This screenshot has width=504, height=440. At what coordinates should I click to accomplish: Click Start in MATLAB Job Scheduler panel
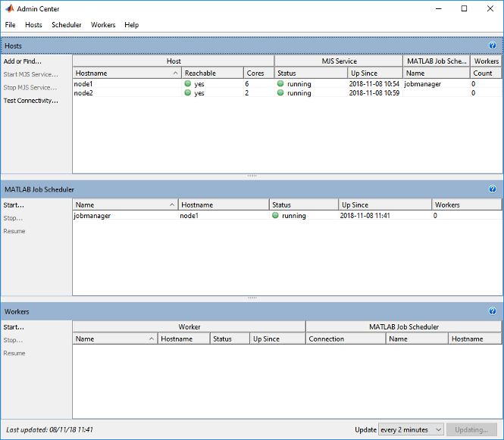[x=14, y=204]
